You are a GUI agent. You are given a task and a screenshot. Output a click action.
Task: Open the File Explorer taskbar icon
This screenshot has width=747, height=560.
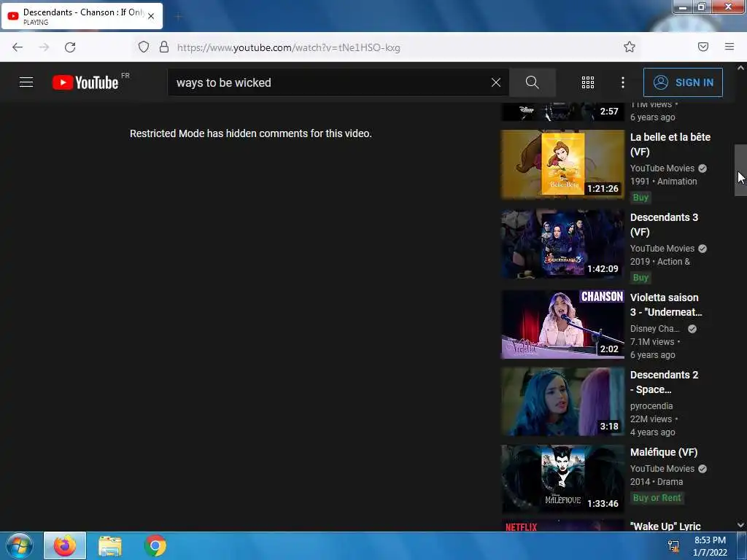click(x=110, y=545)
